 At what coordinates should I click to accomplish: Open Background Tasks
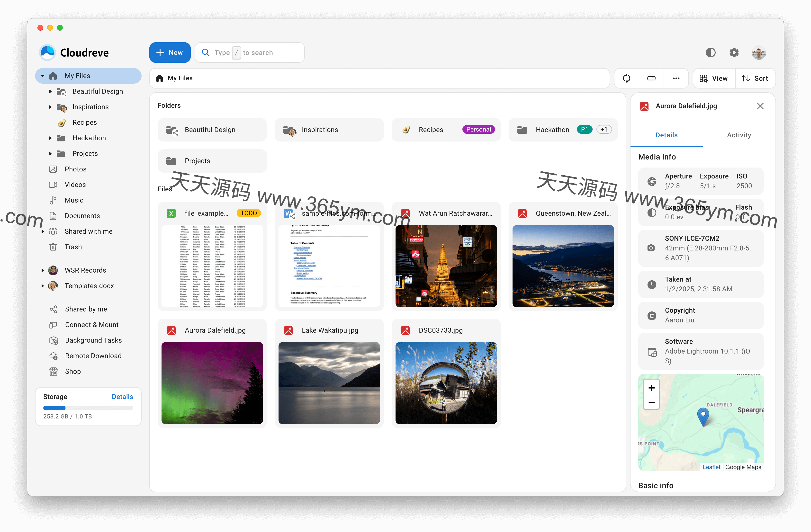(93, 340)
